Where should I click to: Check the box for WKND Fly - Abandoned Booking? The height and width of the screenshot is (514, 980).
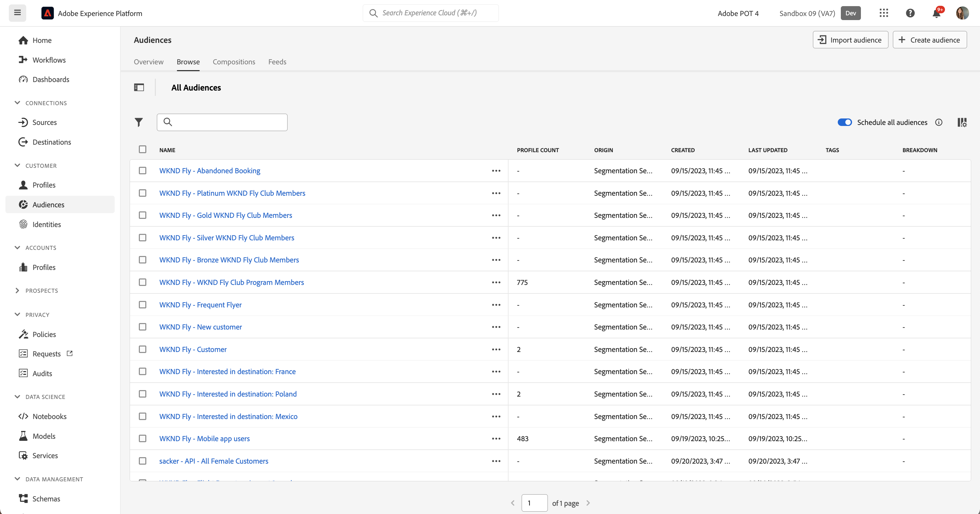(x=143, y=171)
